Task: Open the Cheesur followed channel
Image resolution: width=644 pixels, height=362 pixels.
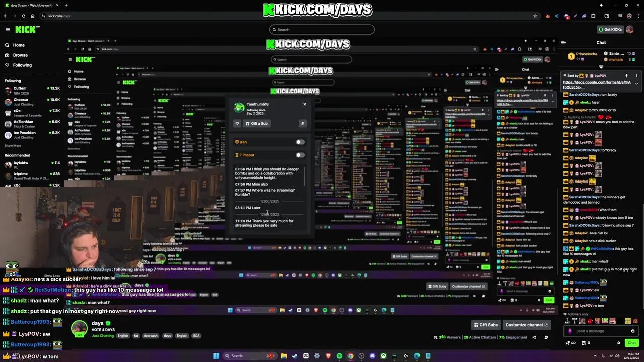Action: coord(32,102)
